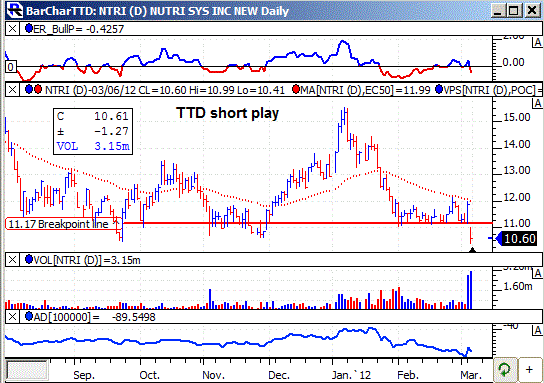544x383 pixels.
Task: Click the 15.00 price axis label
Action: tap(517, 117)
